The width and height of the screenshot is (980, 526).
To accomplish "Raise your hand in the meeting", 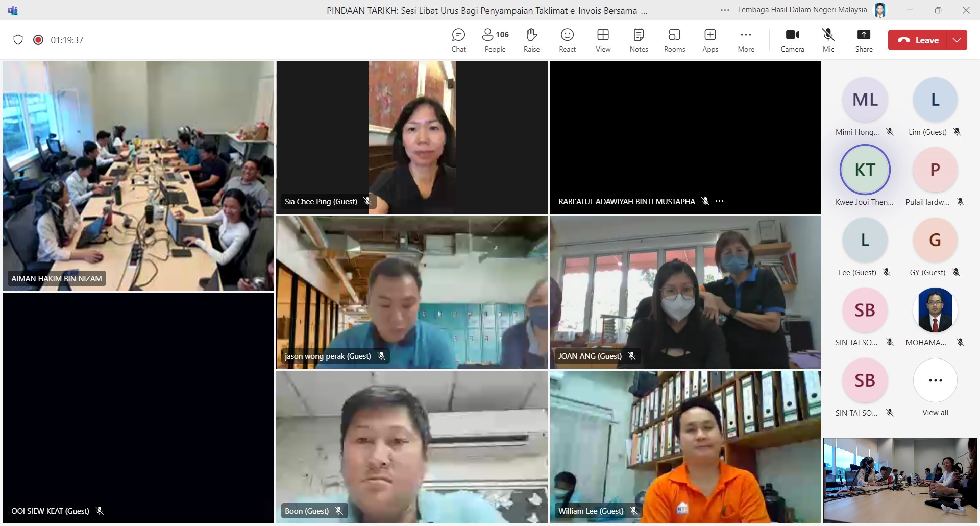I will coord(531,40).
